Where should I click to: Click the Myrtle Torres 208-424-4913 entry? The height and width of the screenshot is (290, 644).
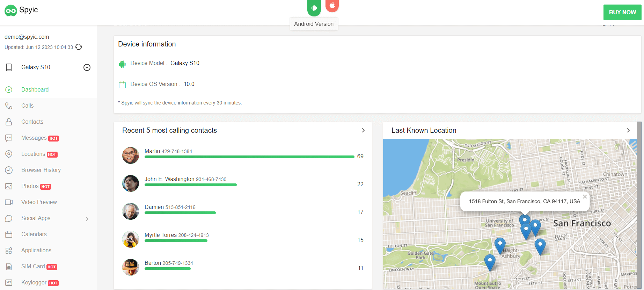(x=177, y=235)
